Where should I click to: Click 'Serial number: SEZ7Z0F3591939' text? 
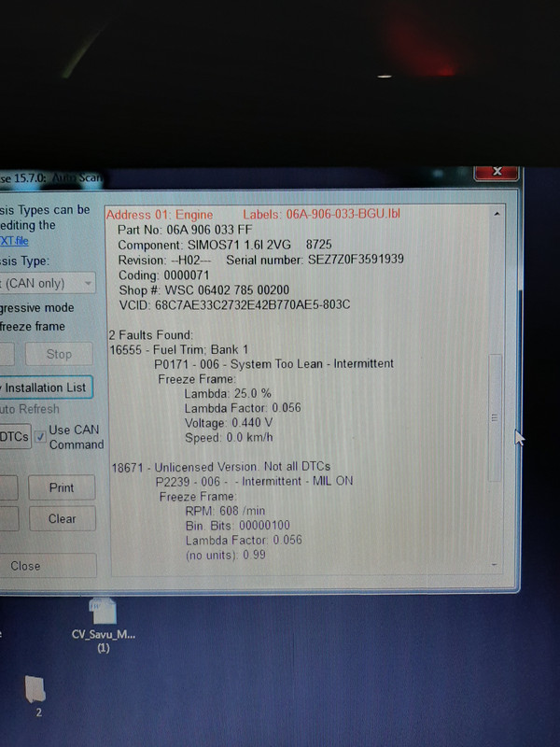[x=315, y=260]
